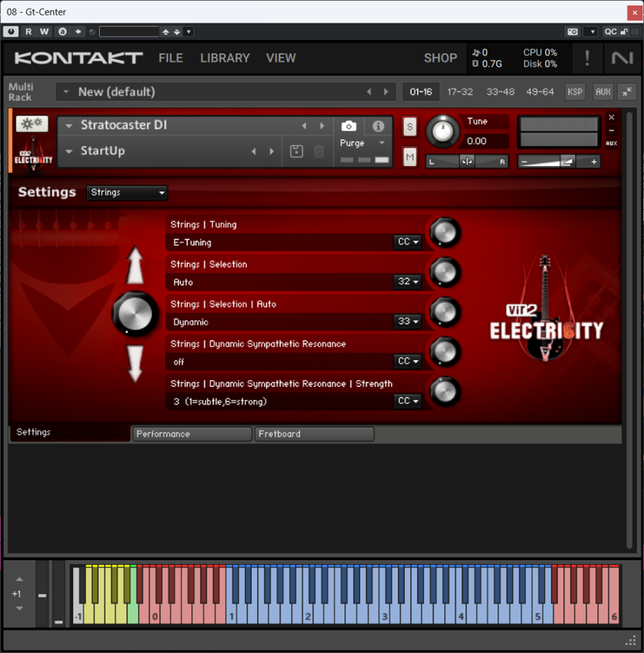Click the exclamation warning icon
This screenshot has height=653, width=644.
click(x=587, y=58)
